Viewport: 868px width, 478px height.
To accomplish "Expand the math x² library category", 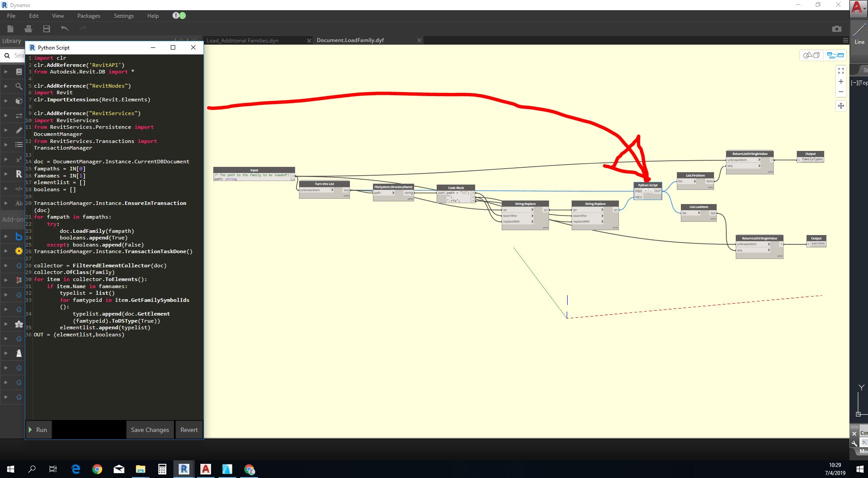I will [x=6, y=159].
